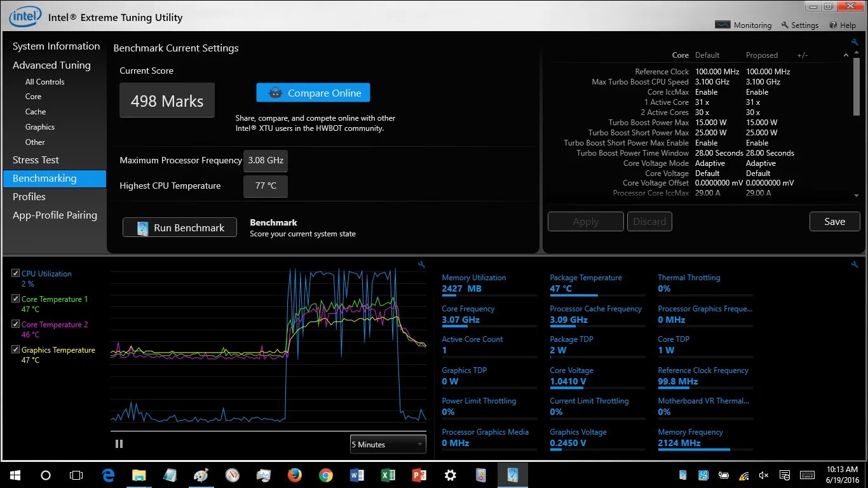The width and height of the screenshot is (868, 488).
Task: Click battery icon in system tray
Action: point(723,475)
